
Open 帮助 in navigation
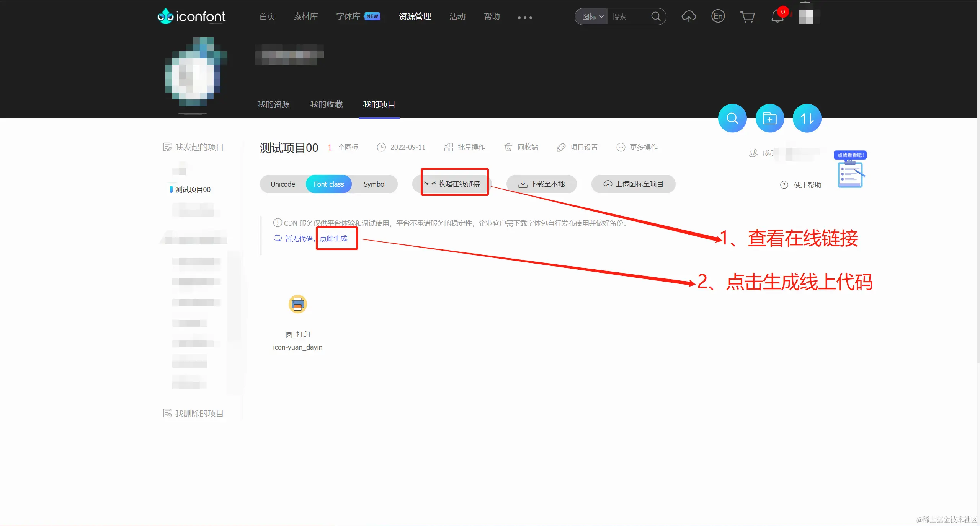[x=492, y=16]
